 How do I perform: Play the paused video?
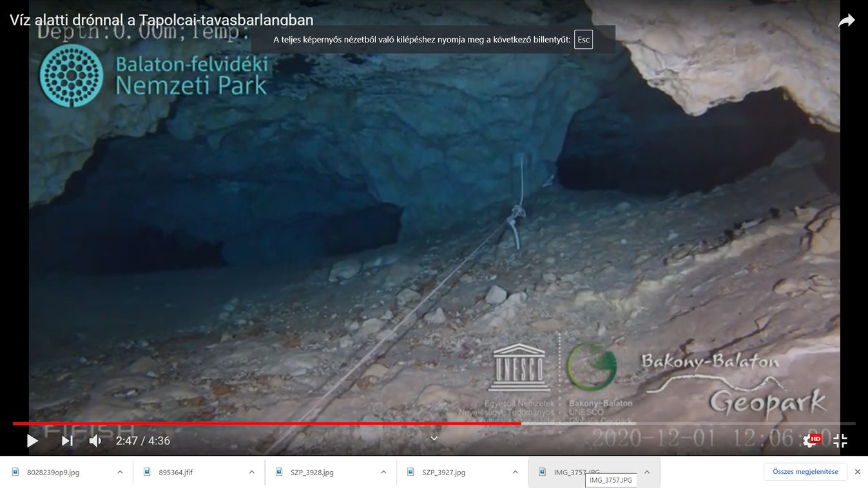click(32, 441)
